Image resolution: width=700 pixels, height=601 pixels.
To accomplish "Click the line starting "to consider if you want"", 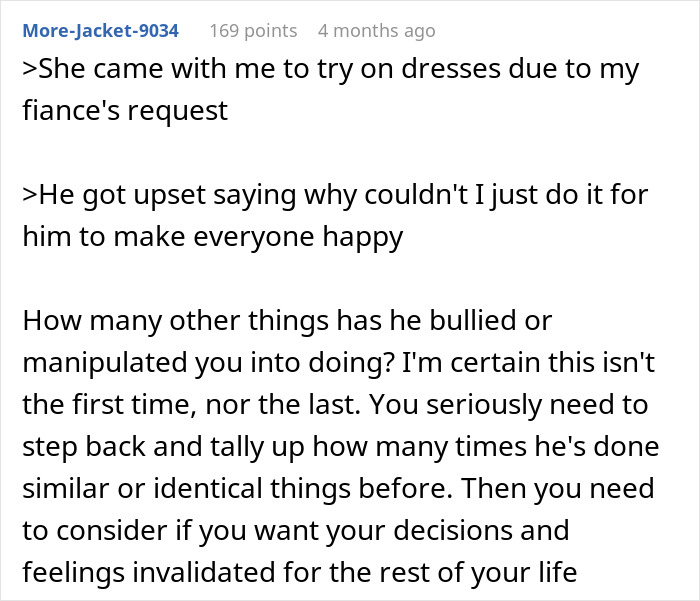I will point(295,530).
